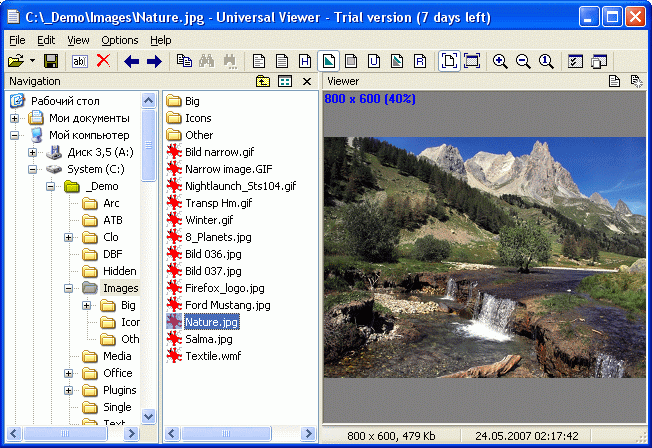Image resolution: width=652 pixels, height=448 pixels.
Task: Open the View menu
Action: pos(79,40)
